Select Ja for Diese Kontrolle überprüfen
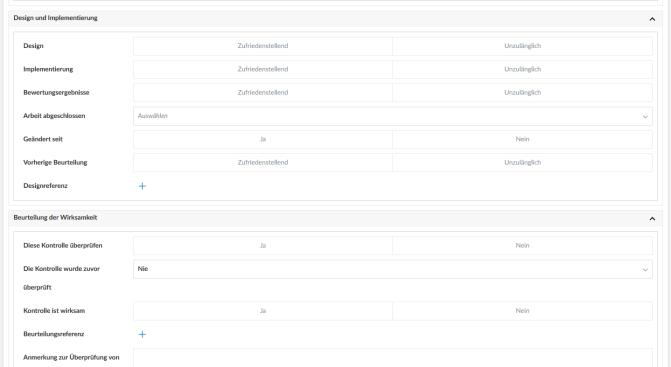671x367 pixels. coord(263,246)
